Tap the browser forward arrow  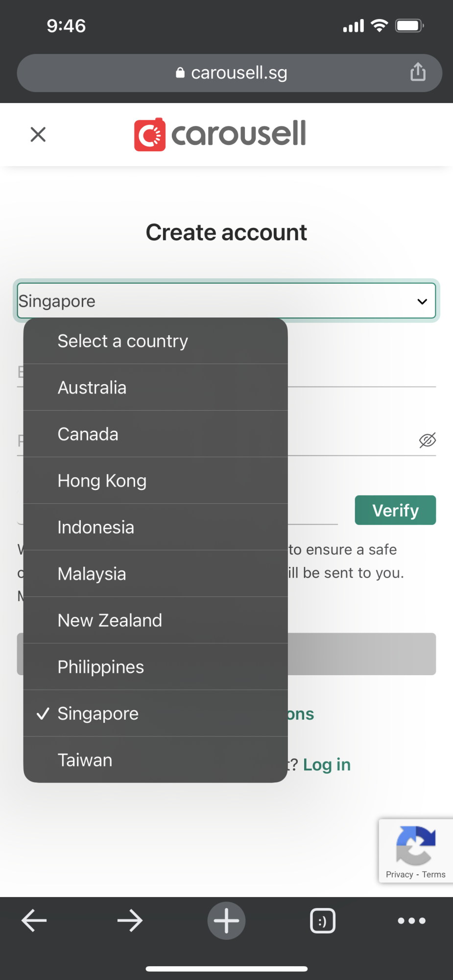(x=130, y=920)
